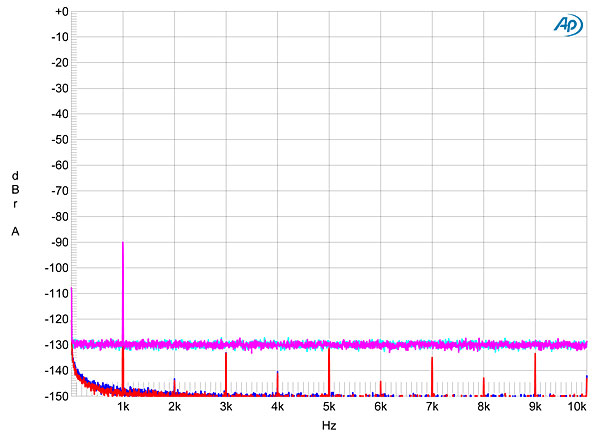Image resolution: width=600 pixels, height=438 pixels.
Task: Click the AP logo in the corner
Action: (568, 25)
